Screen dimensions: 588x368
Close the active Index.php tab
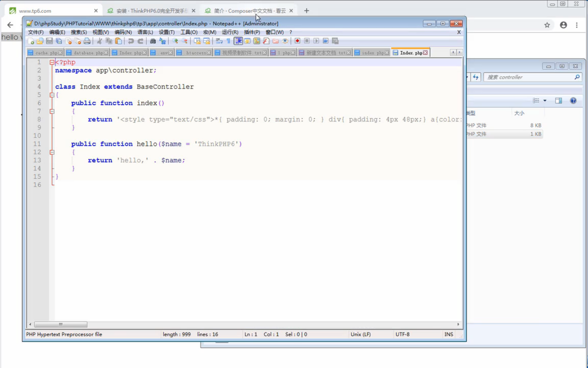425,53
